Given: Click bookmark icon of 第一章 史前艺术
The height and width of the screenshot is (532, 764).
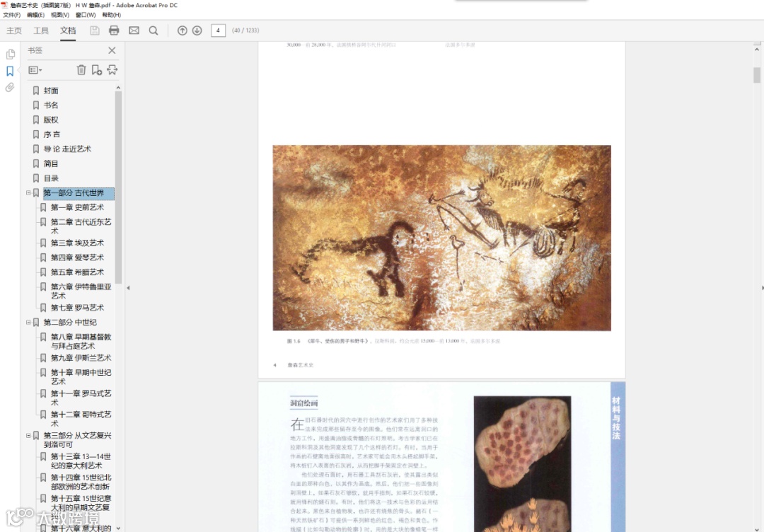Looking at the screenshot, I should 43,207.
